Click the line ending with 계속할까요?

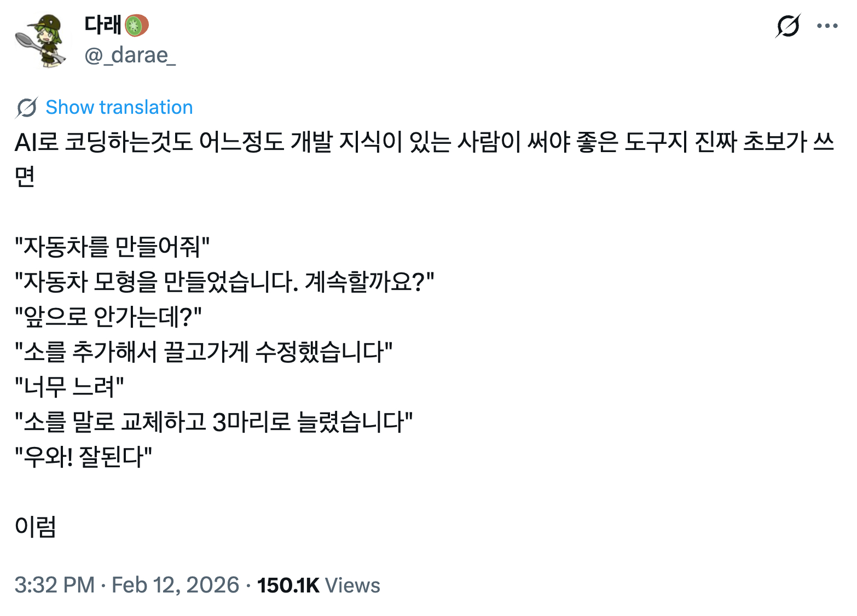pos(224,282)
